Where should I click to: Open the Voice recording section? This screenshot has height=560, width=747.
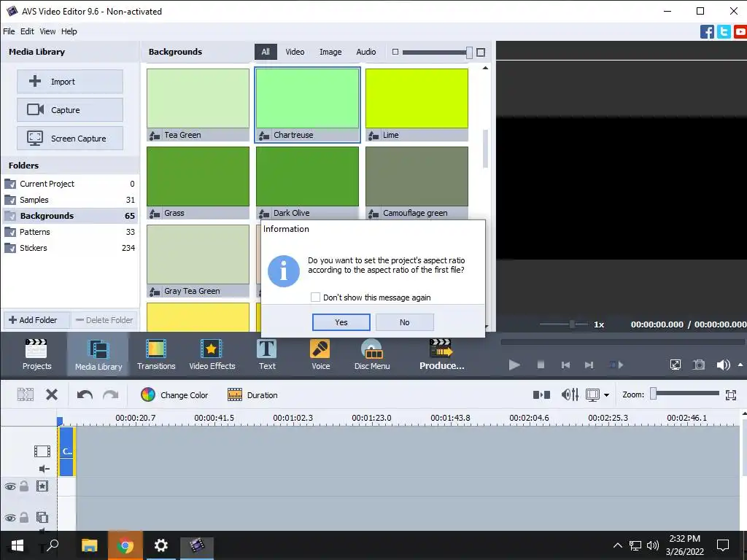coord(320,354)
